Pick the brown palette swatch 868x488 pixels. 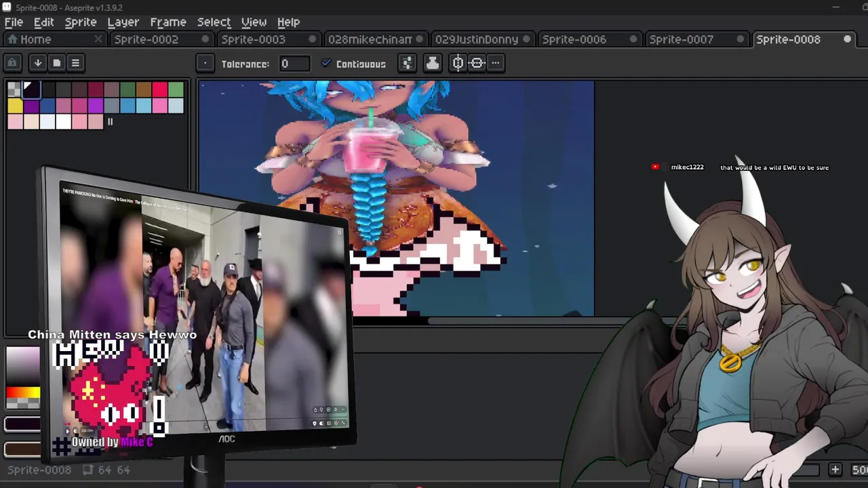tap(144, 89)
